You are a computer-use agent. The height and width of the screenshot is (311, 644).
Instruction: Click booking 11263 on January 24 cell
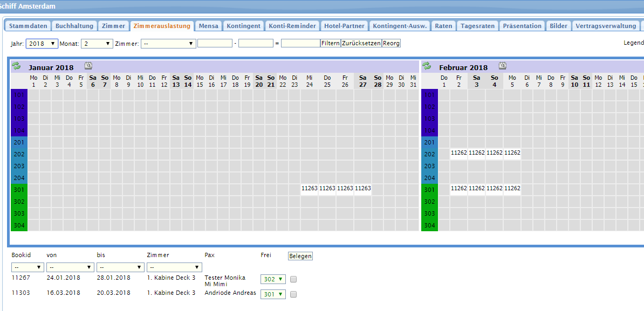click(310, 189)
